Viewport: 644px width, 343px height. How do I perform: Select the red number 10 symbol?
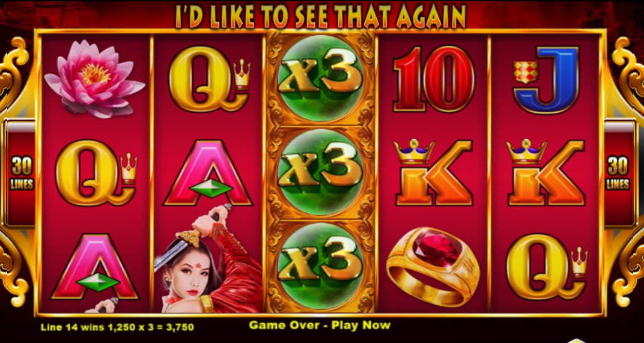coord(434,79)
